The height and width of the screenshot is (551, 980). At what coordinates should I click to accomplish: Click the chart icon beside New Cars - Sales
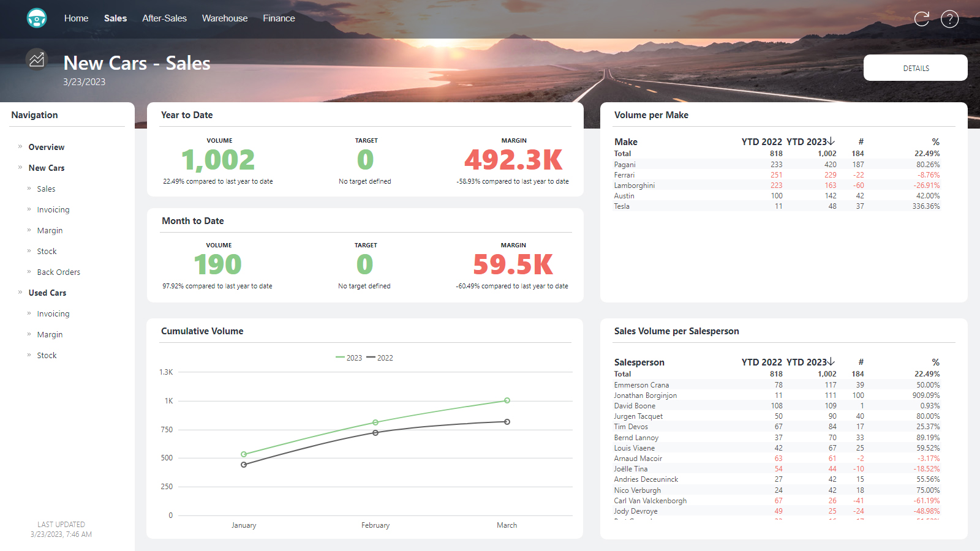pyautogui.click(x=37, y=59)
